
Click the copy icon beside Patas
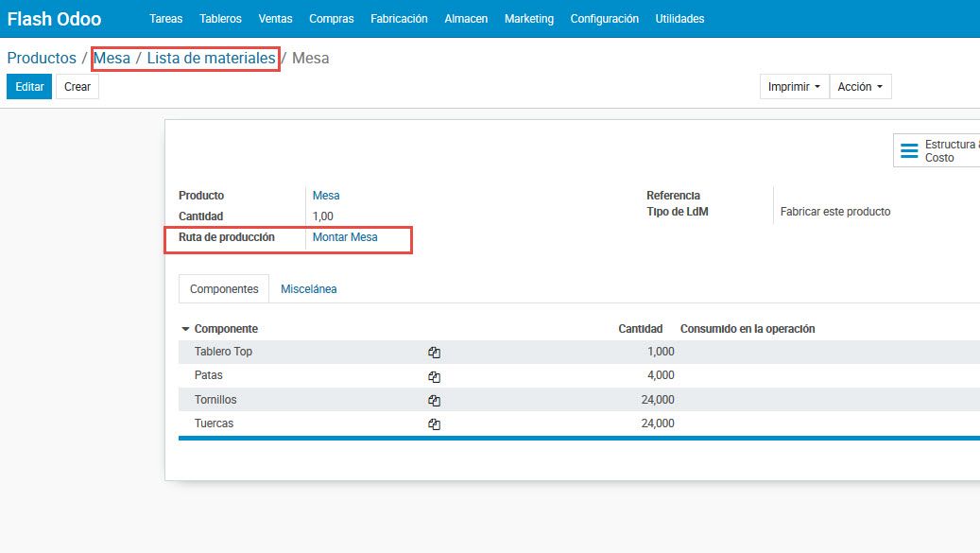(x=434, y=376)
